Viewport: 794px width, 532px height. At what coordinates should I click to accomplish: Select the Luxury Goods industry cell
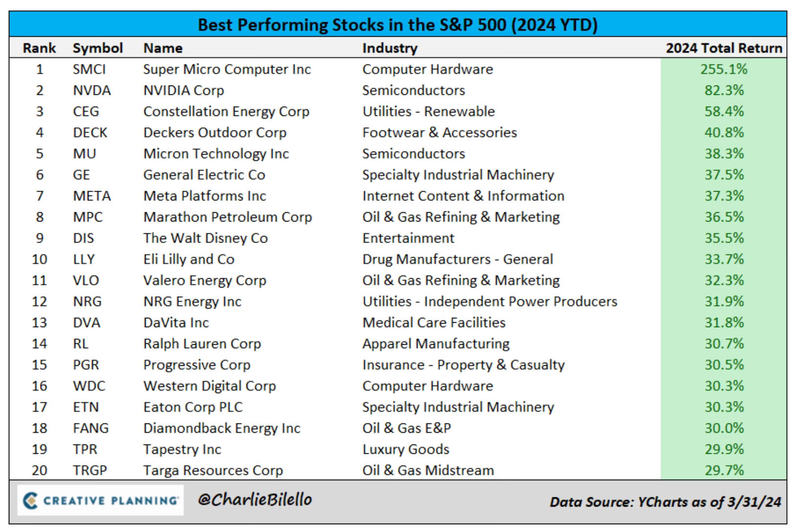405,449
